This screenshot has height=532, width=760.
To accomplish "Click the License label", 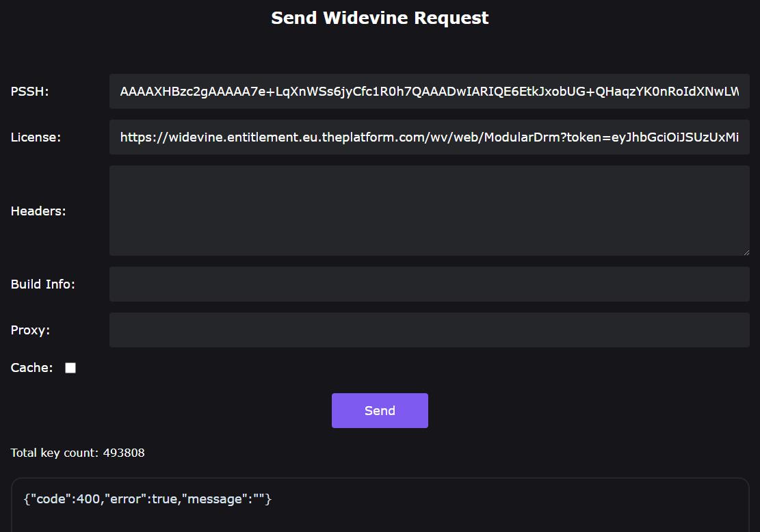I will [x=36, y=137].
